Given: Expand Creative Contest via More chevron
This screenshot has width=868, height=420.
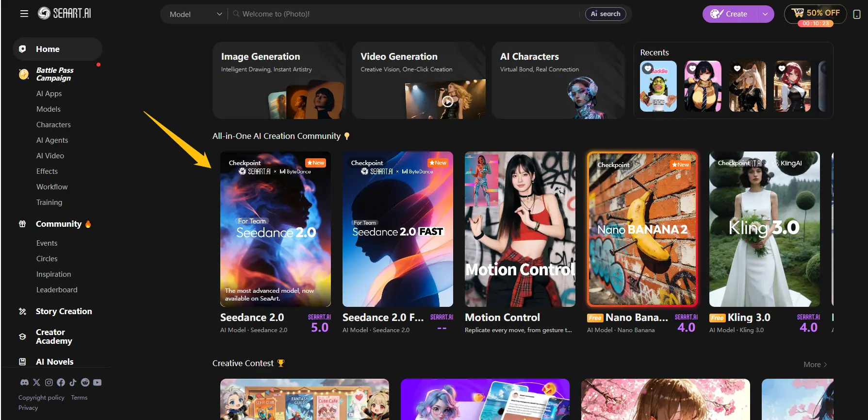Looking at the screenshot, I should 815,365.
